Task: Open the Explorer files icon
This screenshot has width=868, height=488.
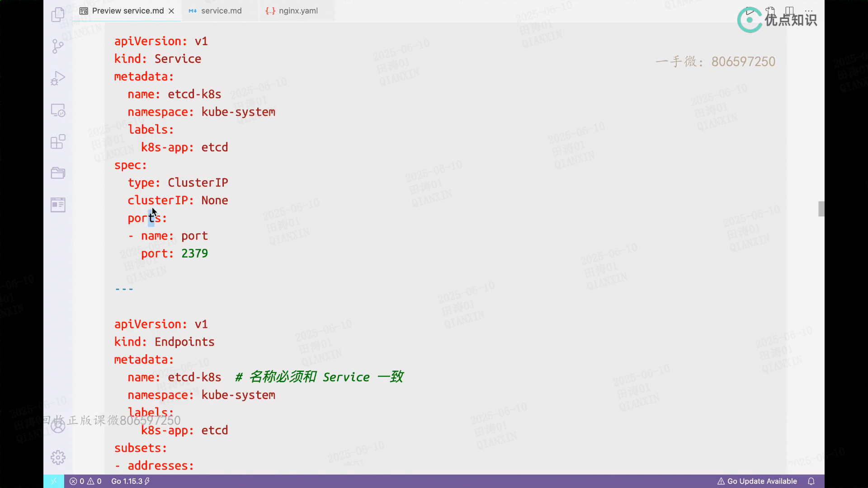Action: click(58, 15)
